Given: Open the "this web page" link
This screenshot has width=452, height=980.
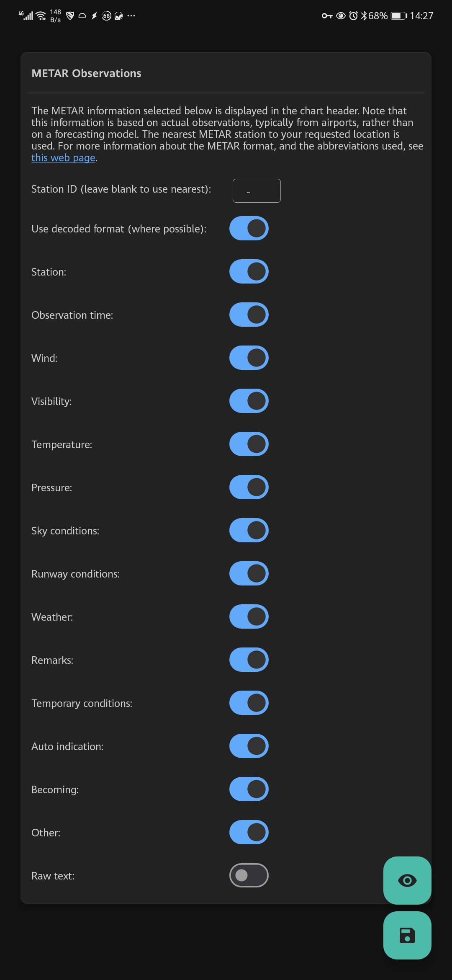Looking at the screenshot, I should point(63,158).
